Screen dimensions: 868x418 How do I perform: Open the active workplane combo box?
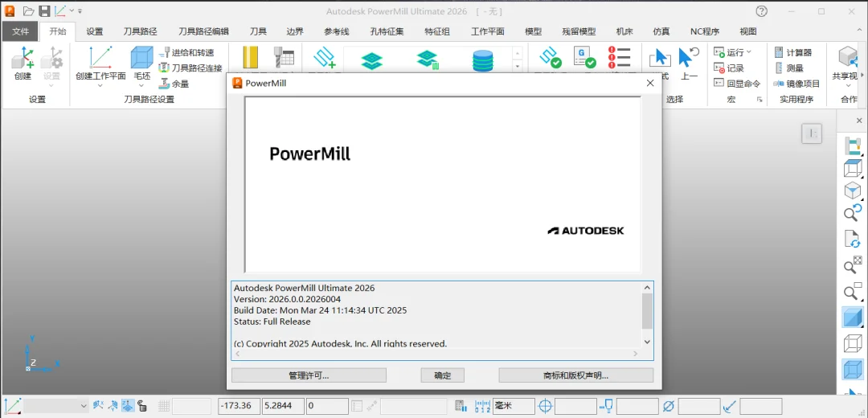pyautogui.click(x=55, y=406)
